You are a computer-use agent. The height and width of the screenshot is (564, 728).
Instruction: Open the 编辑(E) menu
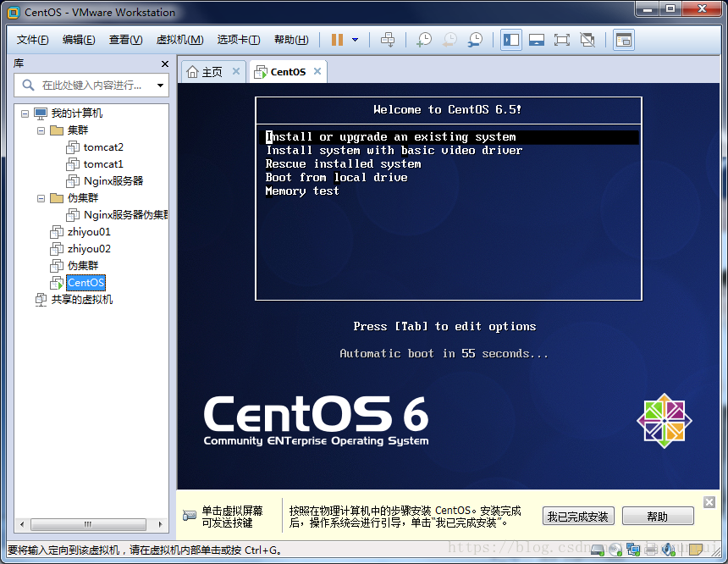pos(79,40)
